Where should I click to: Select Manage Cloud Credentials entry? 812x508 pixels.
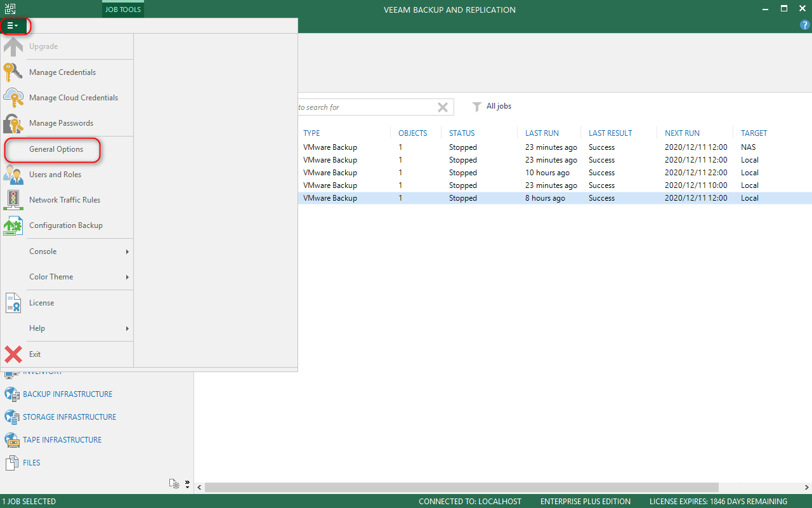(x=74, y=98)
